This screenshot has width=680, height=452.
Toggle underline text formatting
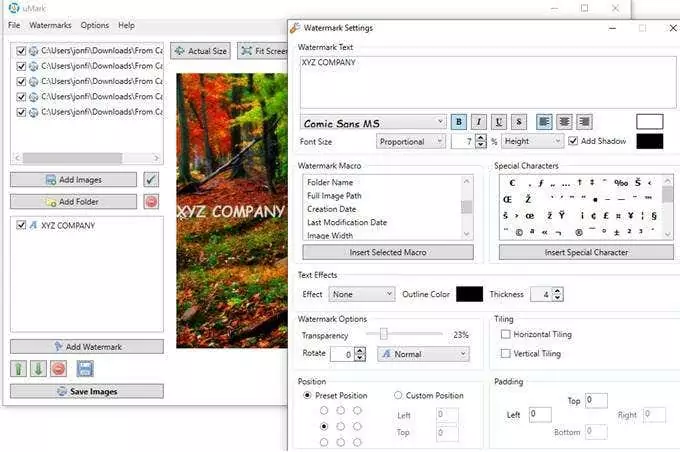(x=499, y=122)
